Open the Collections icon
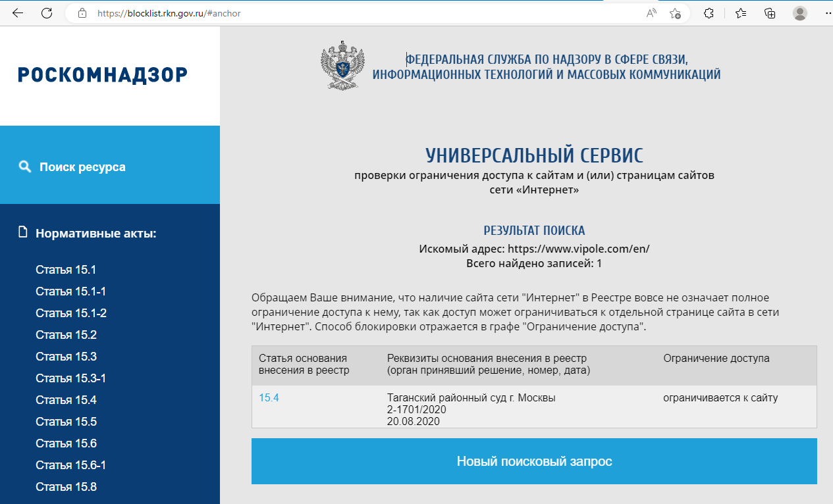Image resolution: width=833 pixels, height=504 pixels. [x=770, y=13]
